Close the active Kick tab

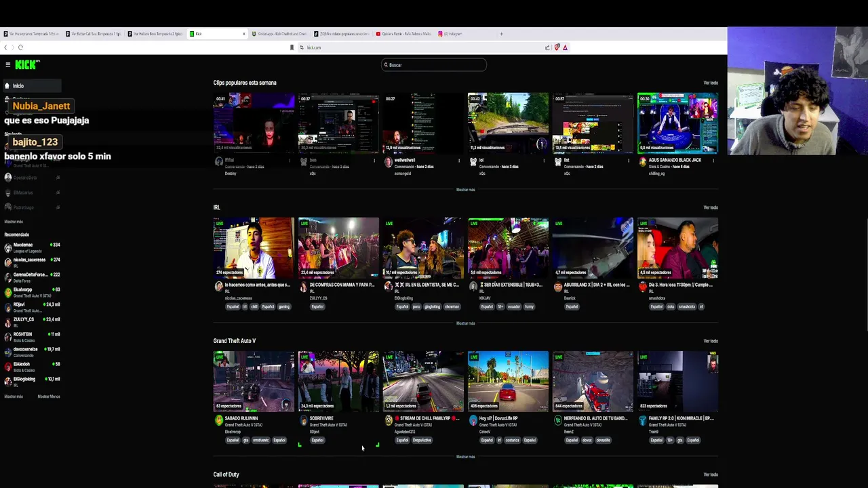[243, 34]
